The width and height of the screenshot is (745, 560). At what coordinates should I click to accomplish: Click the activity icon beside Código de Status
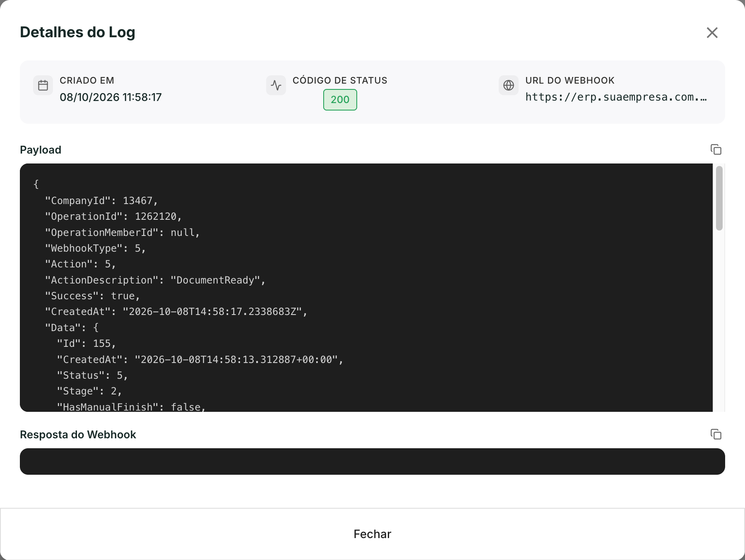pyautogui.click(x=276, y=85)
